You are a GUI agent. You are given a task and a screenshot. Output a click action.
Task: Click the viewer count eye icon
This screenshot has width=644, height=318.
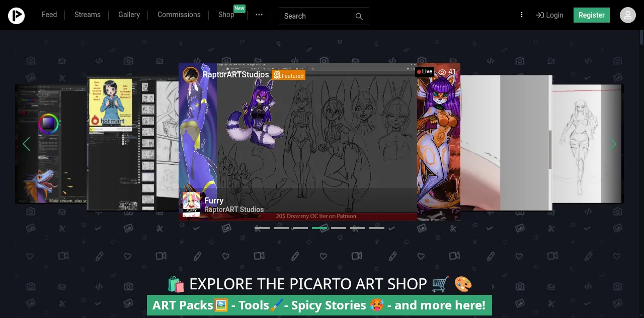click(442, 72)
